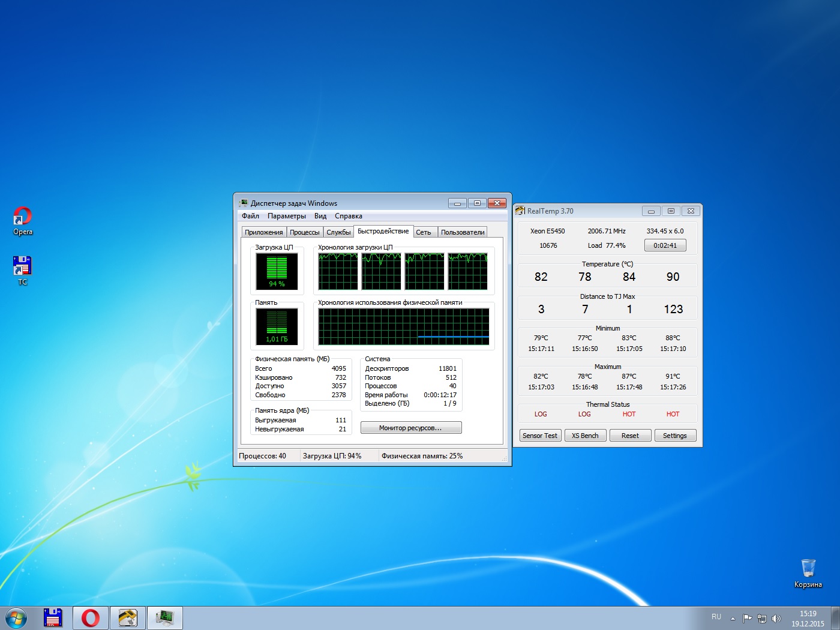
Task: Maximize the Диспетчер задач Windows window
Action: coord(477,203)
